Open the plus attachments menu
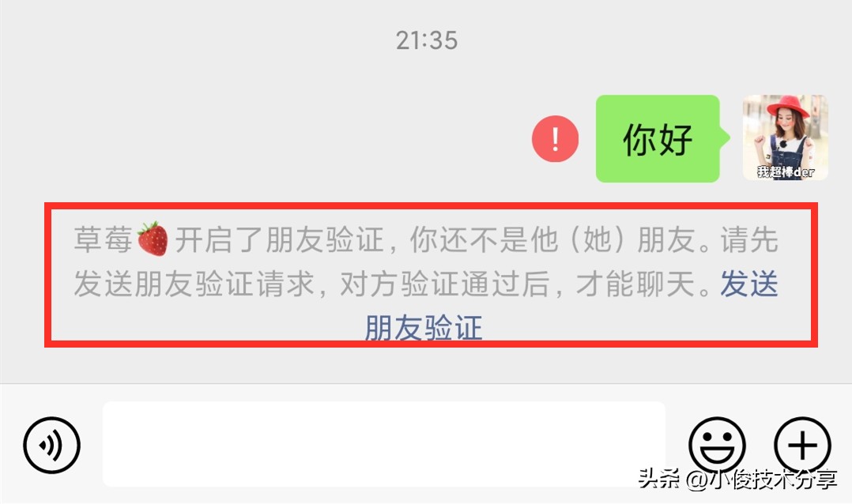This screenshot has width=852, height=504. [x=802, y=445]
